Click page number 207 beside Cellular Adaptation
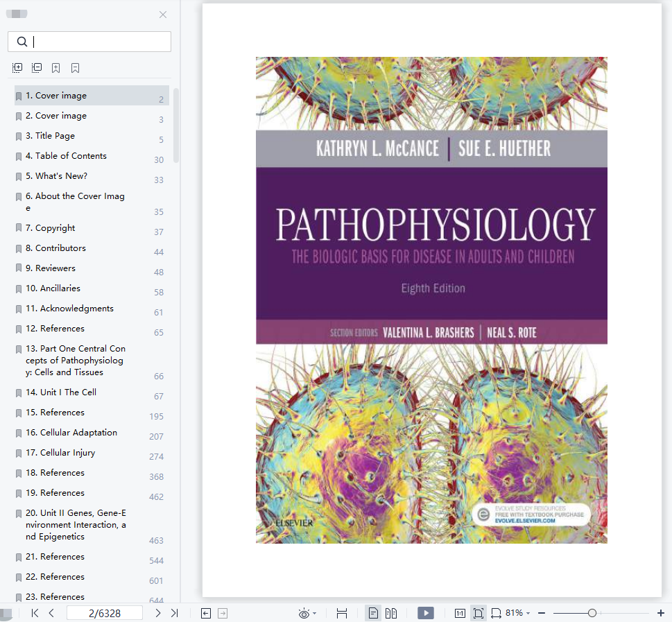The image size is (672, 622). [156, 436]
